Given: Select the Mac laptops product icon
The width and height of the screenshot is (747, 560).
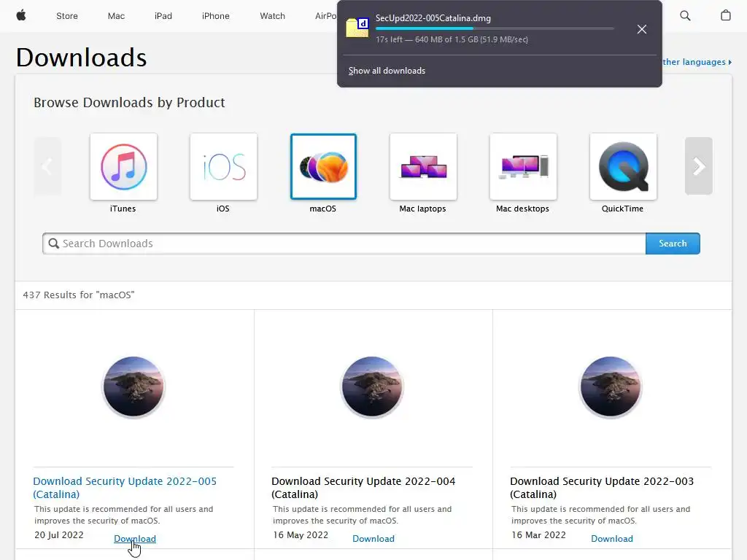Looking at the screenshot, I should tap(423, 167).
